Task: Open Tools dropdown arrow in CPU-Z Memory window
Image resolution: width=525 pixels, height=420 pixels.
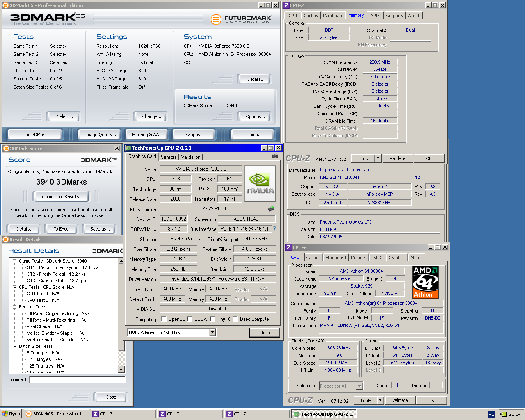Action: tap(378, 158)
